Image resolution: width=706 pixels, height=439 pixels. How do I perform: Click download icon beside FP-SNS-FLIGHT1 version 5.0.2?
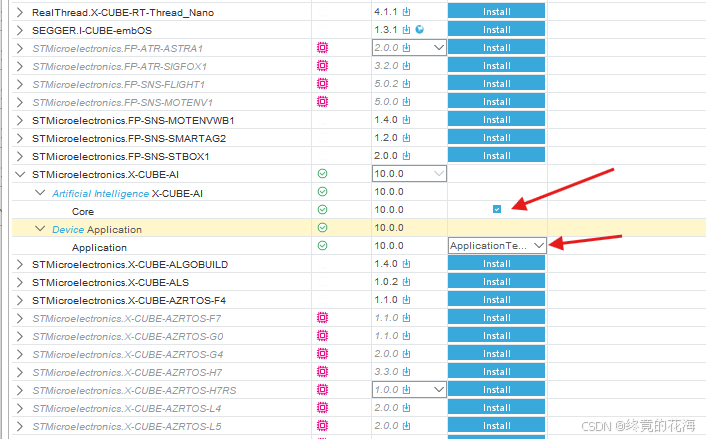coord(407,84)
